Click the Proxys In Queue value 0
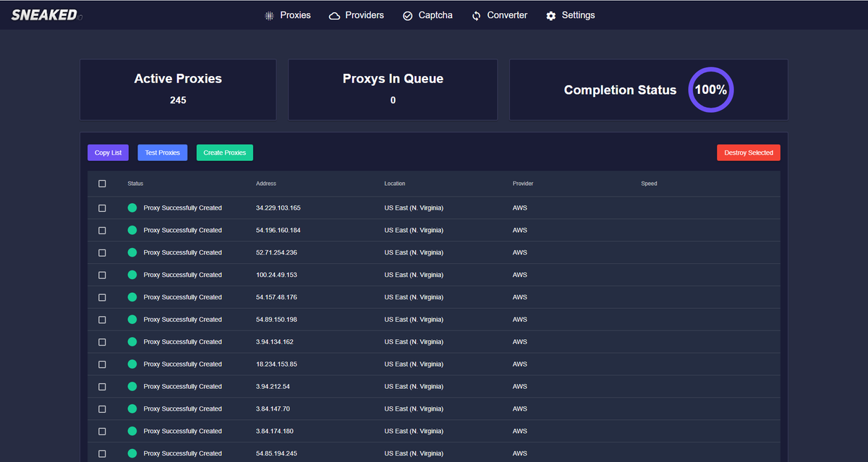The width and height of the screenshot is (868, 462). [x=393, y=100]
